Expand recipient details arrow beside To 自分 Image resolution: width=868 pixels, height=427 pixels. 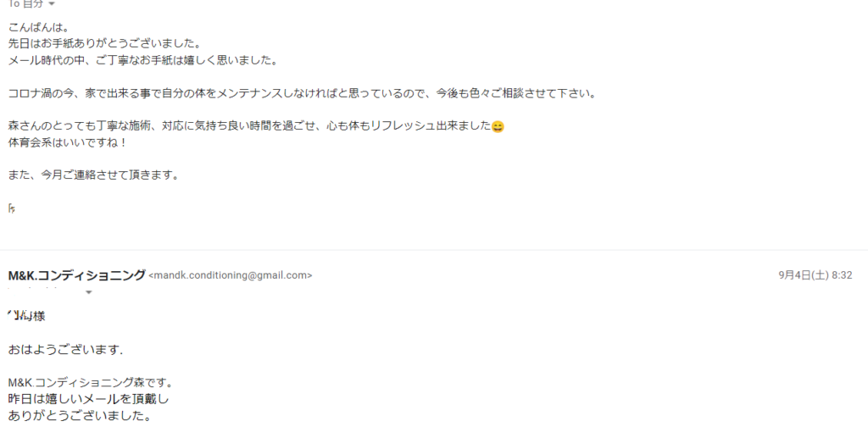tap(52, 4)
